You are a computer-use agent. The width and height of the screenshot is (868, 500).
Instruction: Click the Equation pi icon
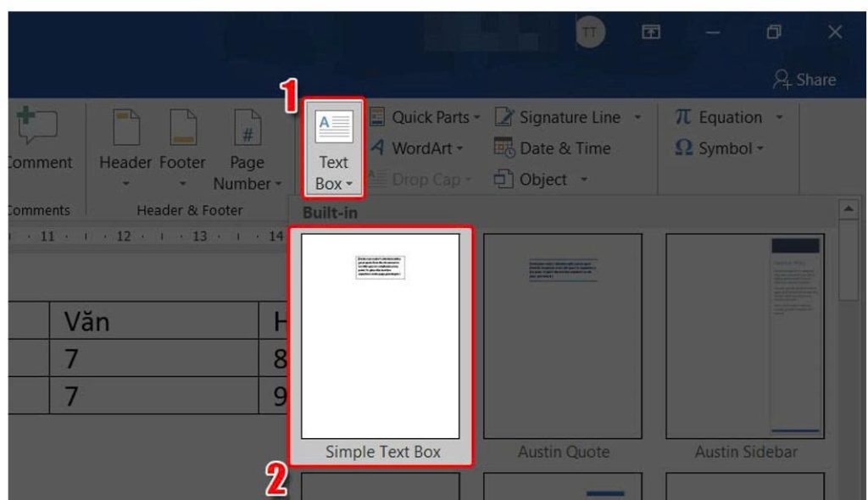683,118
